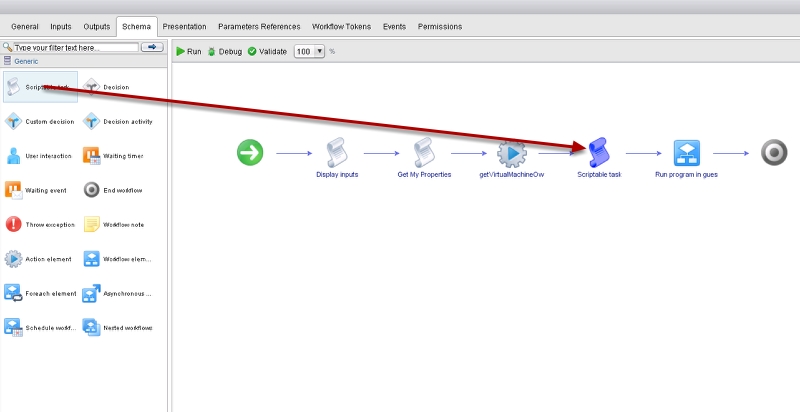Select the Decision element icon
Image resolution: width=800 pixels, height=412 pixels.
91,88
